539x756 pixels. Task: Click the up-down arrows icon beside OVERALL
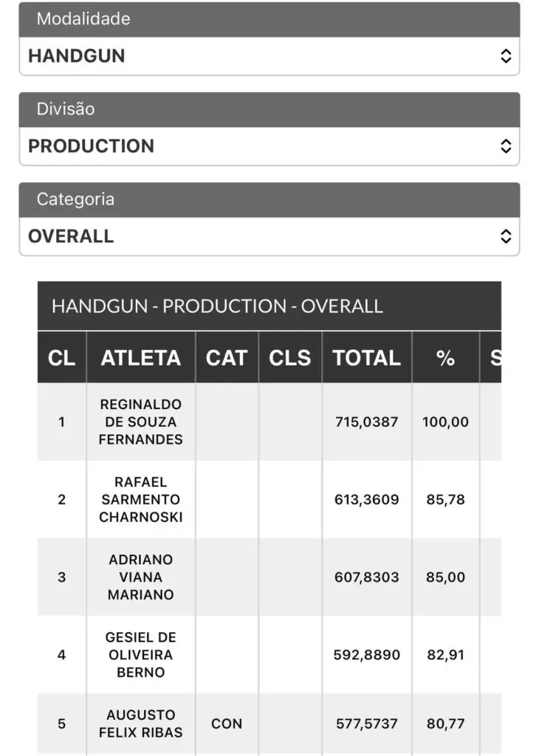[505, 236]
